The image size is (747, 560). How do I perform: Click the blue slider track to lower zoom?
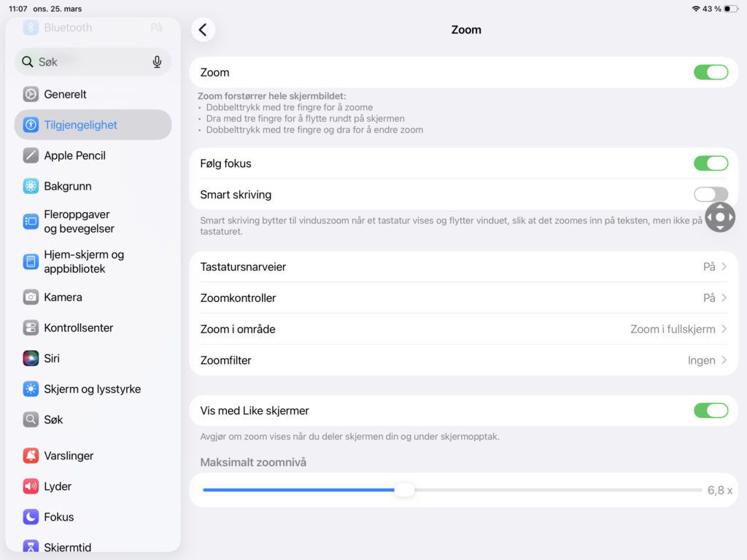298,490
